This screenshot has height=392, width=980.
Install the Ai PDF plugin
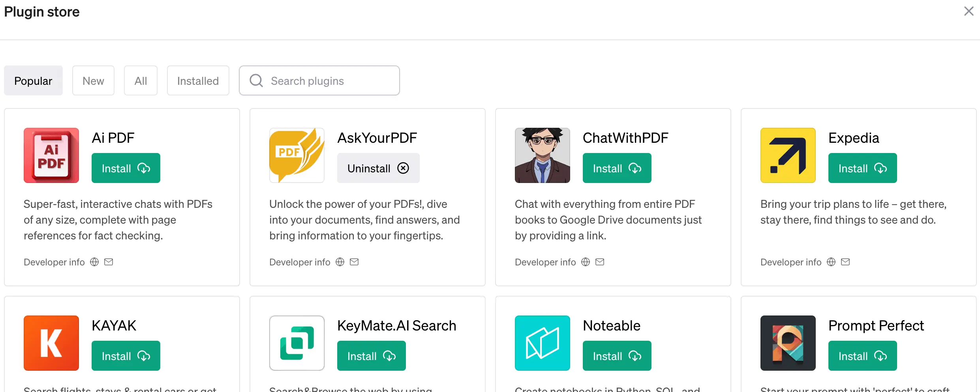[x=126, y=168]
